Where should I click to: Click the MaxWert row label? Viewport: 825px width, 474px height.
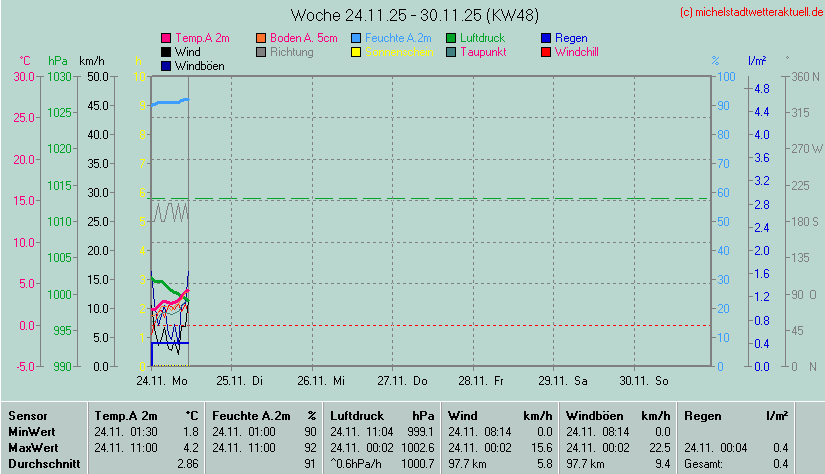click(33, 448)
